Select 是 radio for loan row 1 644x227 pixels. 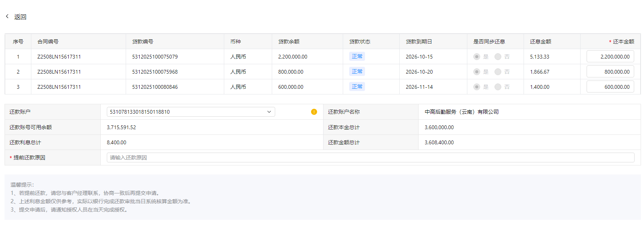(477, 57)
